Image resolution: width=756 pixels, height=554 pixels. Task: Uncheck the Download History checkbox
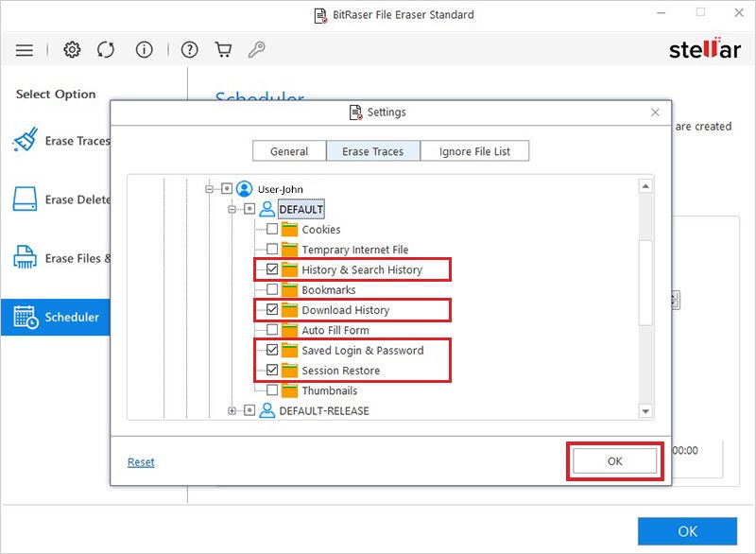(x=272, y=309)
